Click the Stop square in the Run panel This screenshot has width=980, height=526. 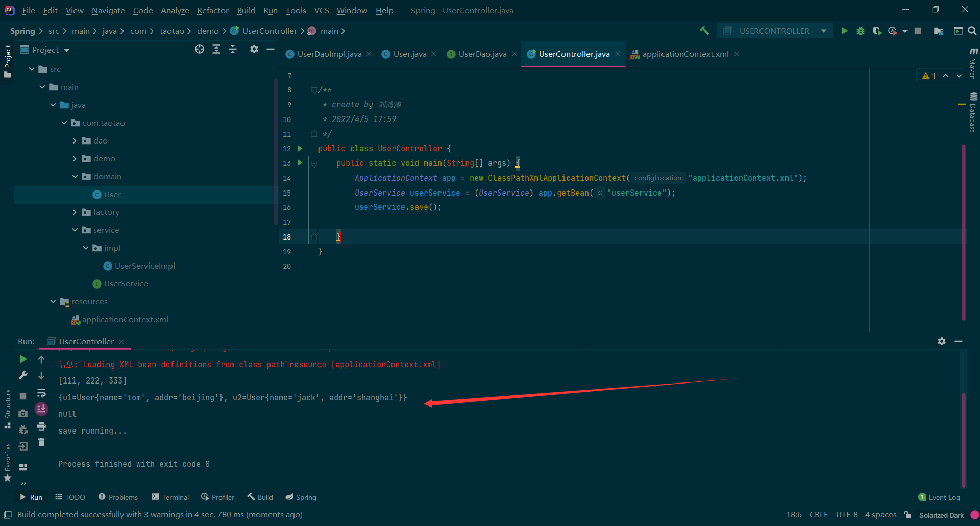tap(23, 396)
